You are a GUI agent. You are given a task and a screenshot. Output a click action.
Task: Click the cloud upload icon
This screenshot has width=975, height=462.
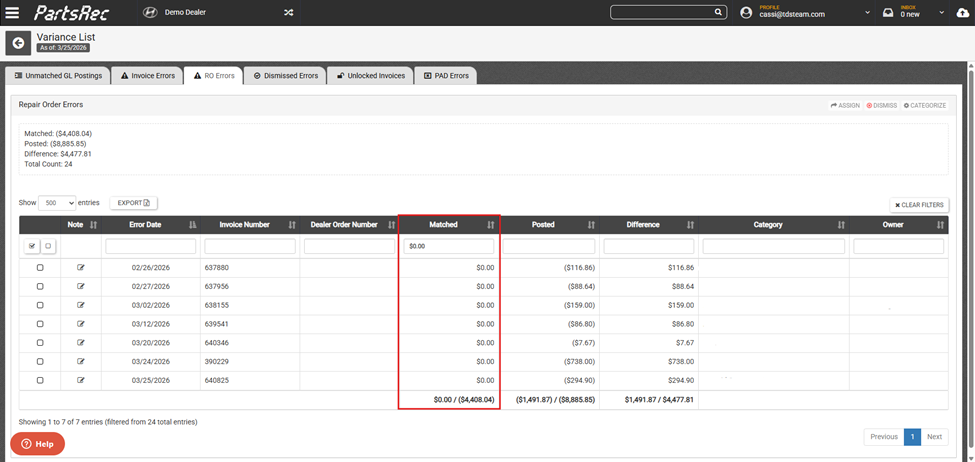[x=963, y=12]
